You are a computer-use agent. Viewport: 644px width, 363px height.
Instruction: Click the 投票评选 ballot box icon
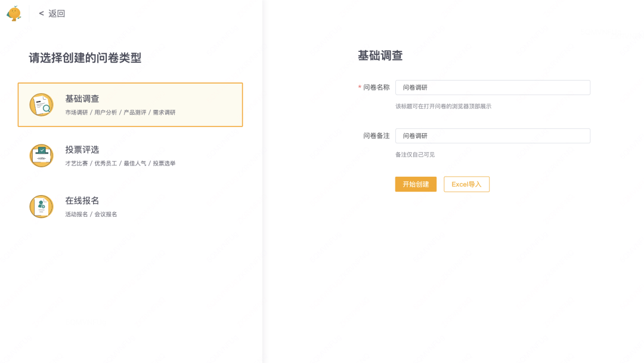41,155
